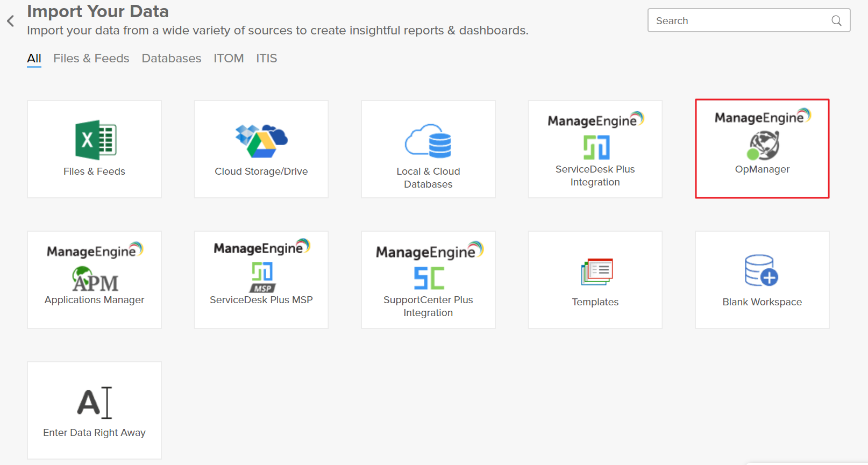
Task: Click the ServiceDesk Plus Integration logo
Action: 596,147
